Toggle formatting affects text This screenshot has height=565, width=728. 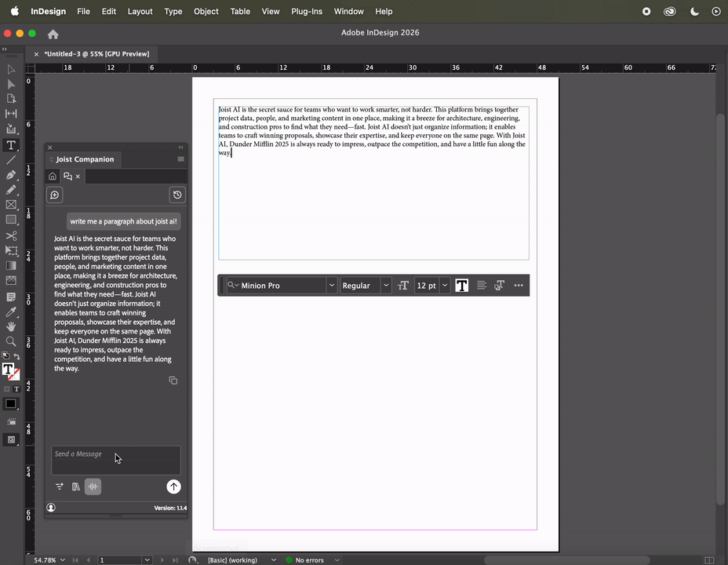pos(16,389)
